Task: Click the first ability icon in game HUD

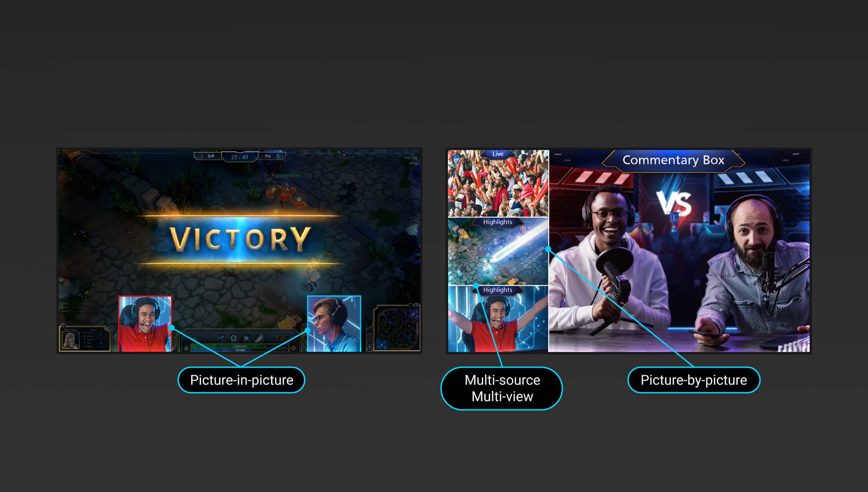Action: click(221, 338)
